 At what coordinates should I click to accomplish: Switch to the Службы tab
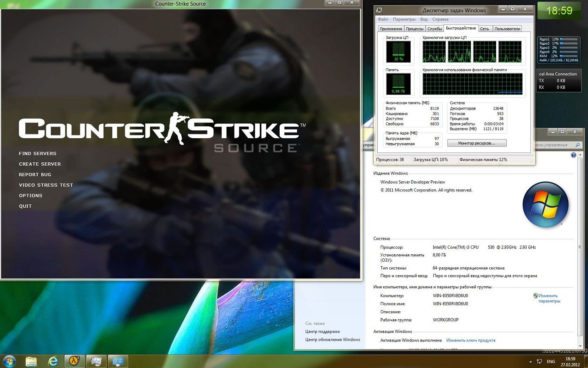[434, 29]
